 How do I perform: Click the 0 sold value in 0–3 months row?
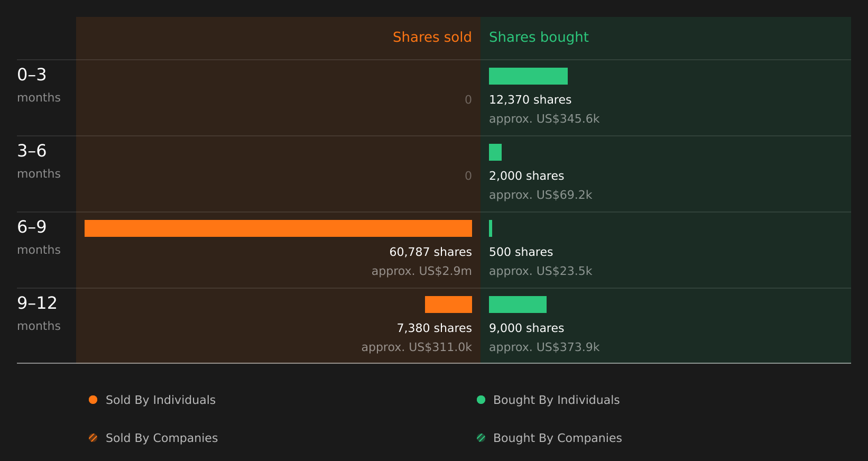(468, 100)
